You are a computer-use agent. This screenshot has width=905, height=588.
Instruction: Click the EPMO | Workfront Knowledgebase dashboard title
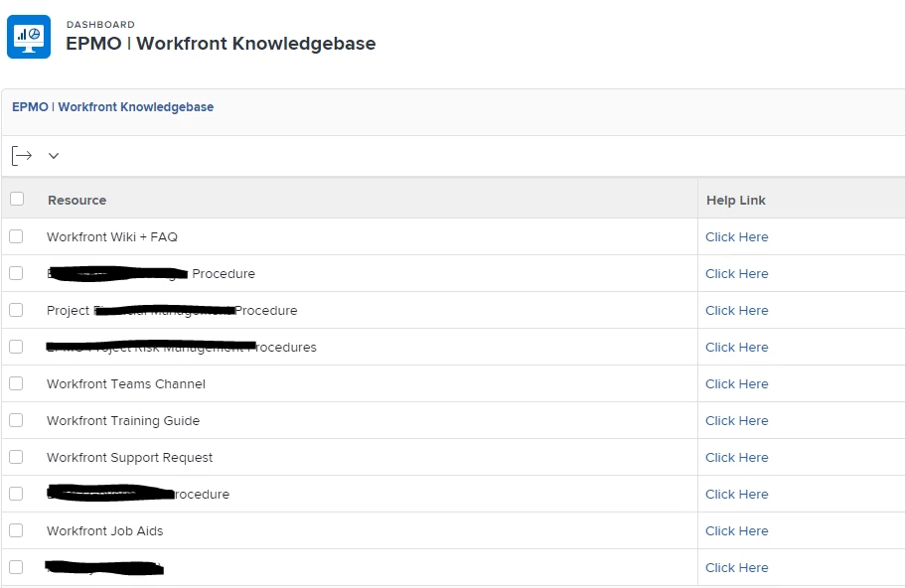[x=221, y=44]
